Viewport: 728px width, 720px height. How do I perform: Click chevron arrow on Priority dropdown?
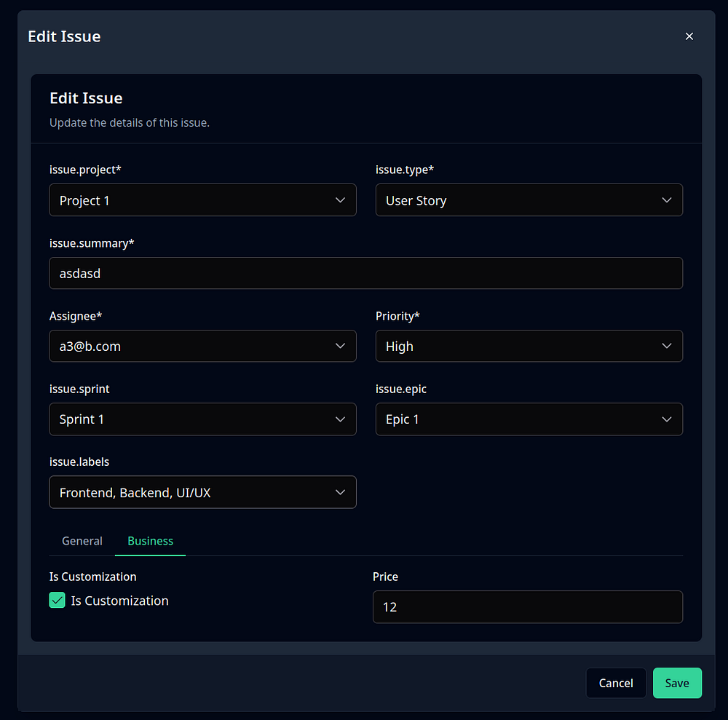666,346
